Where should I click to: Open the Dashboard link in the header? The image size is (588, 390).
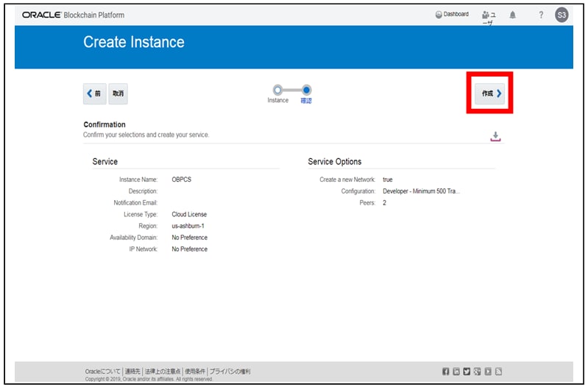tap(452, 14)
